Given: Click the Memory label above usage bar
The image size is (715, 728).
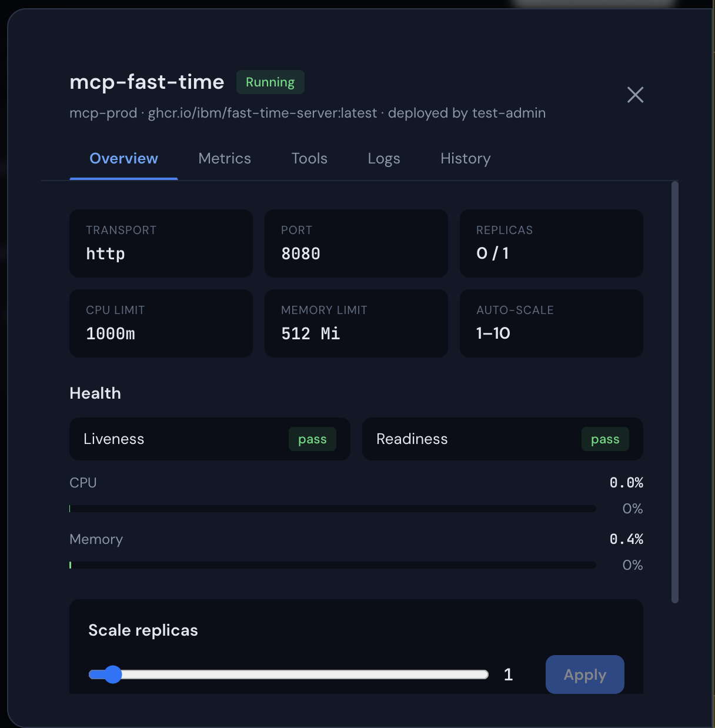Looking at the screenshot, I should (96, 540).
